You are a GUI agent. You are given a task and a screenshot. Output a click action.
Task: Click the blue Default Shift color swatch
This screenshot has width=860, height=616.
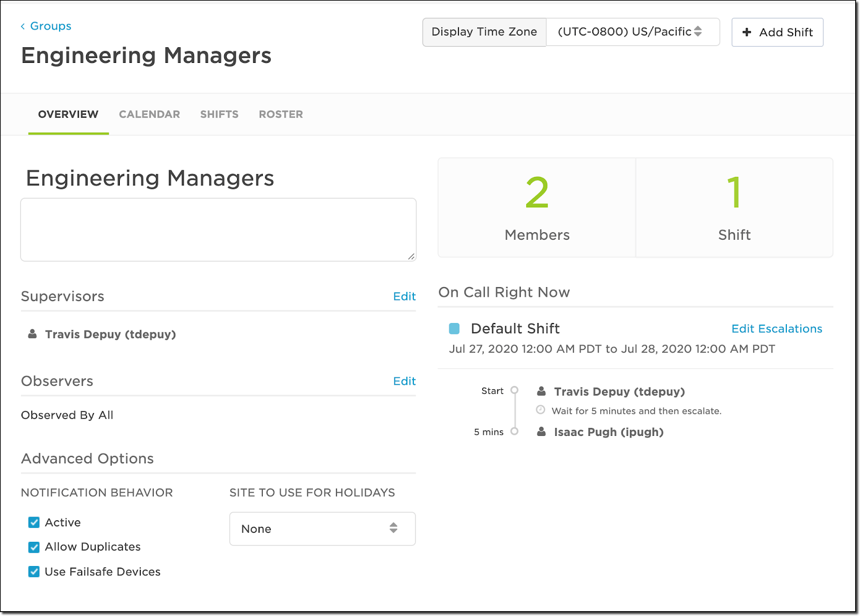click(x=454, y=328)
